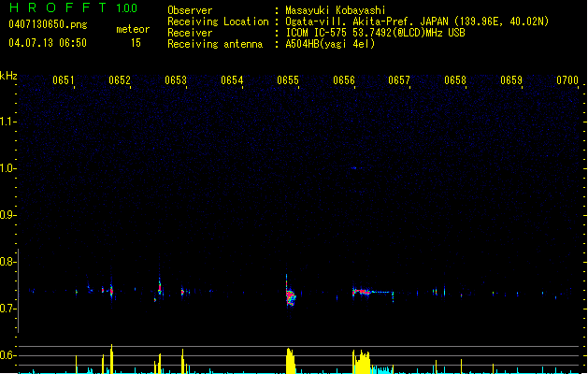Click the 0652 time axis marker

click(x=120, y=80)
